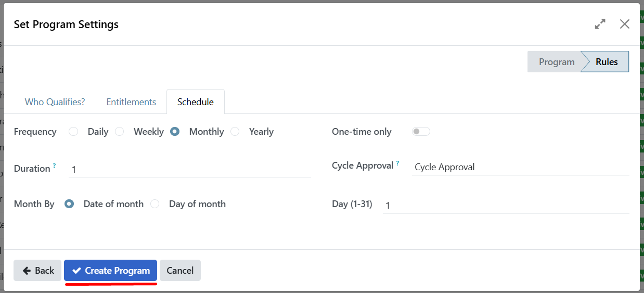The image size is (644, 293).
Task: Click the Duration help question mark
Action: [54, 165]
